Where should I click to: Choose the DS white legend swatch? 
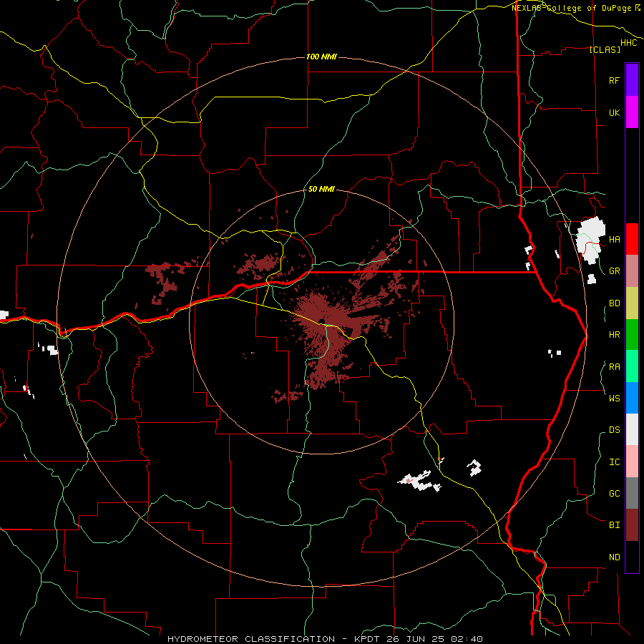(632, 429)
